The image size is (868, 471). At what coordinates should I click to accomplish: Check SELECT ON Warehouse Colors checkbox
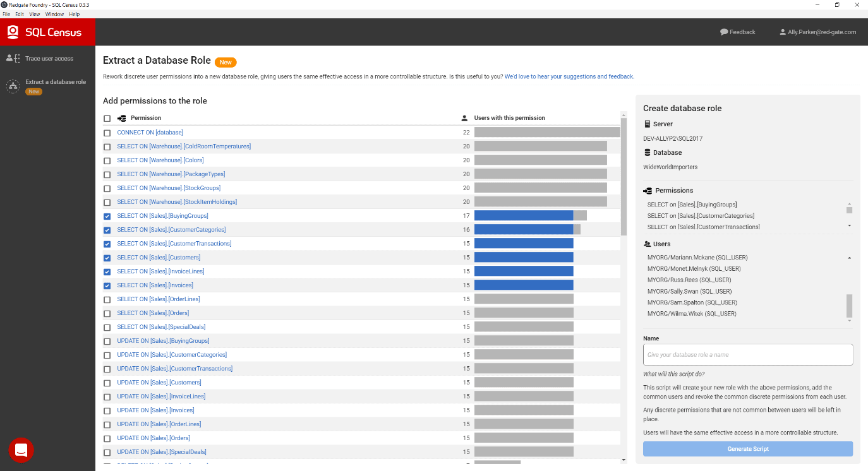(107, 161)
